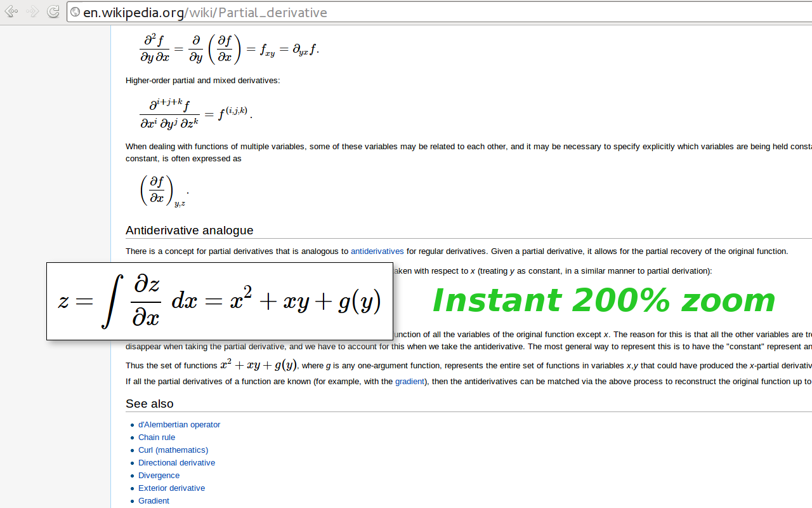
Task: Click the zoomed integral formula popup
Action: [219, 301]
